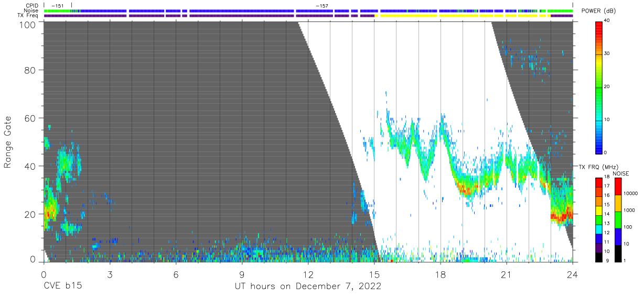The image size is (644, 297).
Task: Click the 80 tick on Range Gate axis
Action: pos(31,70)
